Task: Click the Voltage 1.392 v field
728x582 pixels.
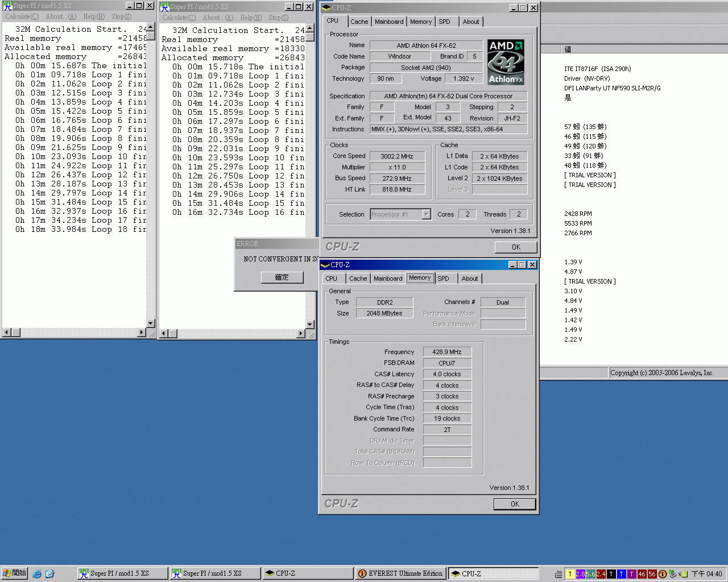Action: (x=464, y=78)
